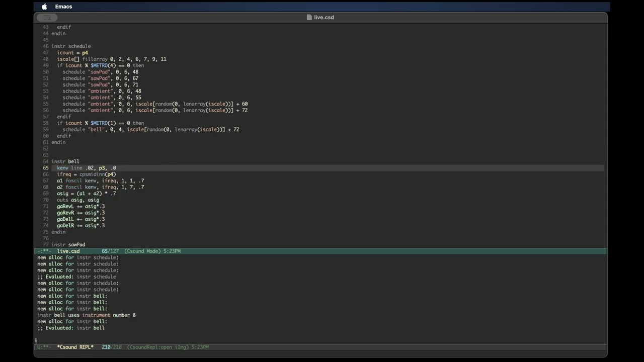This screenshot has width=644, height=362.
Task: Click the 'ifreq = cpsmidinn(p4)' line
Action: pos(86,174)
